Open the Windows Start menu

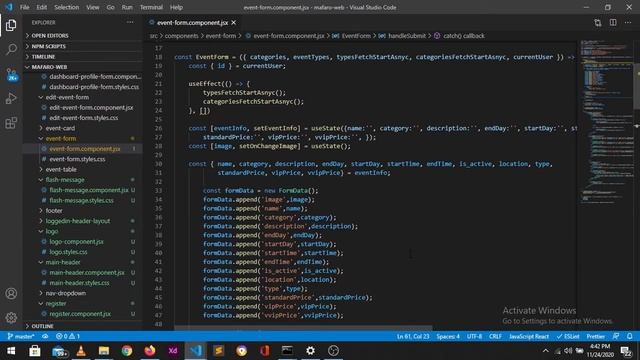point(11,351)
